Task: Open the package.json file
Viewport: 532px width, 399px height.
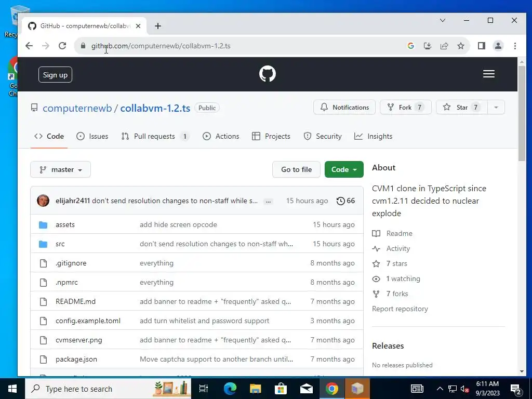Action: coord(76,360)
